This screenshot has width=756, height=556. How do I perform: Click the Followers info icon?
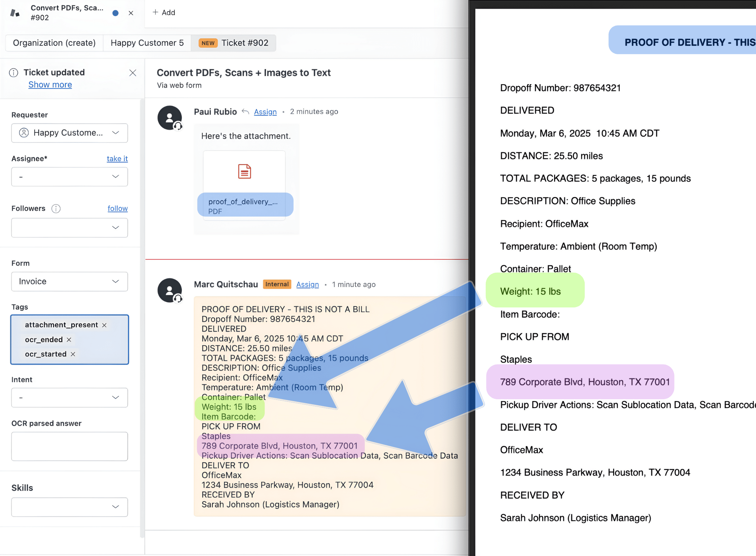click(56, 208)
